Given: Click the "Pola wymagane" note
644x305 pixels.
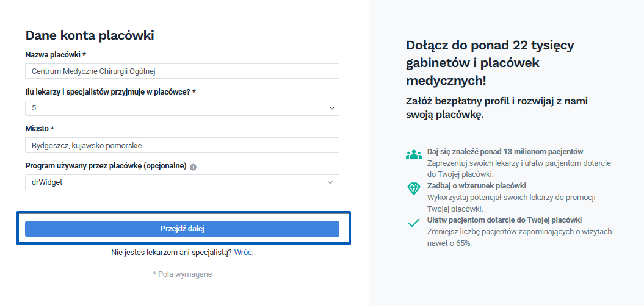Looking at the screenshot, I should [x=183, y=274].
